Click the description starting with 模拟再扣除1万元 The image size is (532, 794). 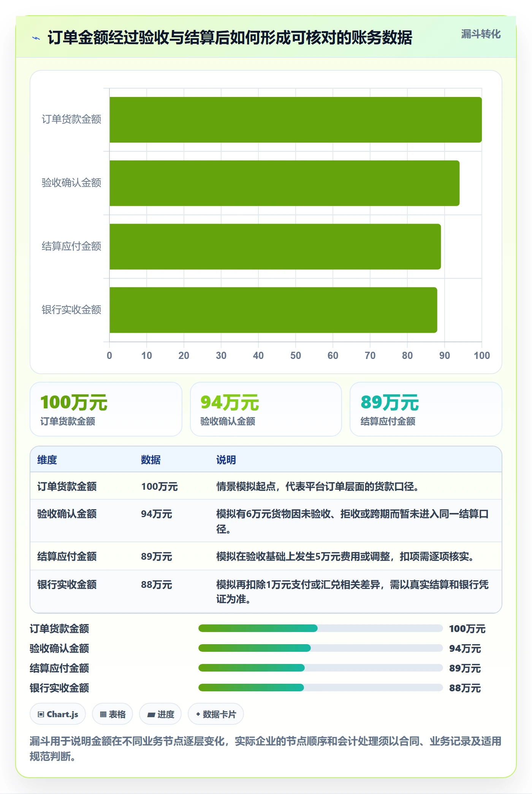pyautogui.click(x=352, y=592)
